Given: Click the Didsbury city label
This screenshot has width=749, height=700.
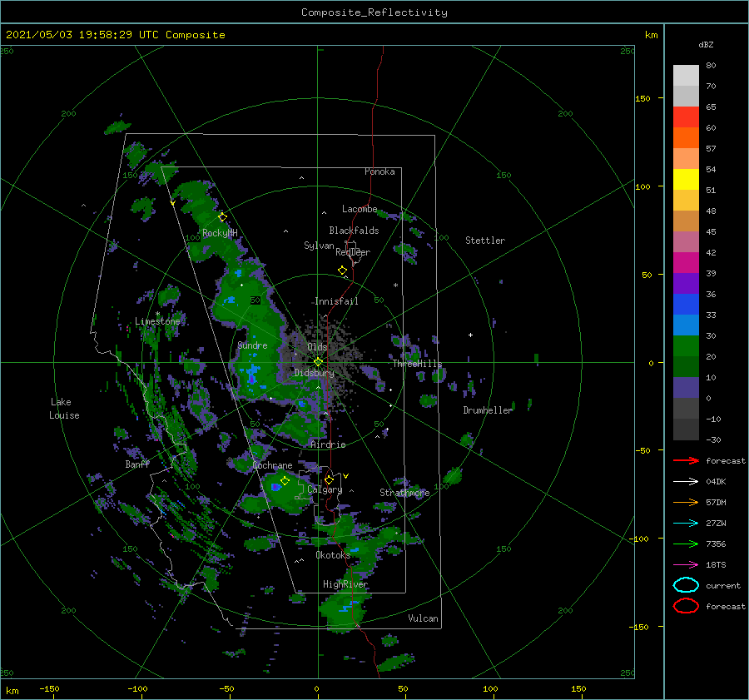Looking at the screenshot, I should tap(315, 373).
